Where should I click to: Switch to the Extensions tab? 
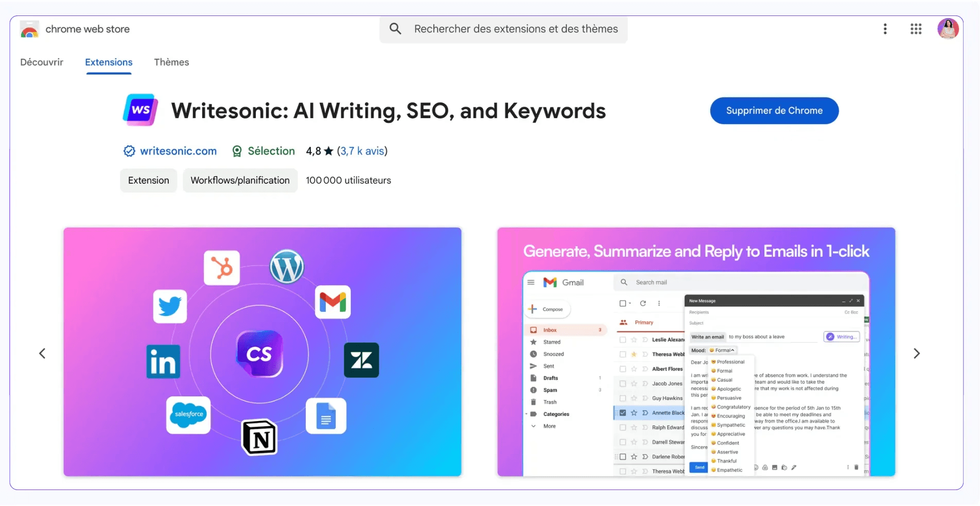109,62
